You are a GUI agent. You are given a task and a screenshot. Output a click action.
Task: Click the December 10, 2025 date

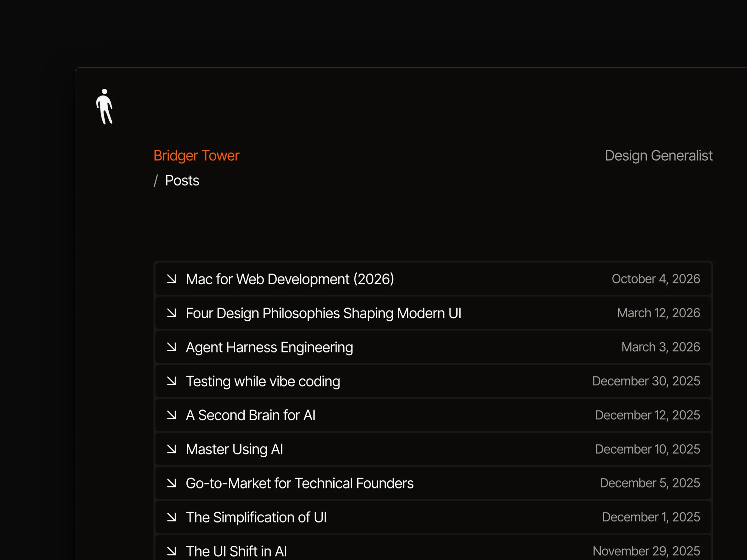647,449
